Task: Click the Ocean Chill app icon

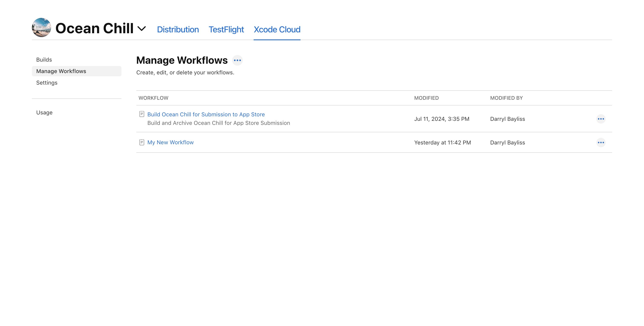Action: pyautogui.click(x=42, y=27)
